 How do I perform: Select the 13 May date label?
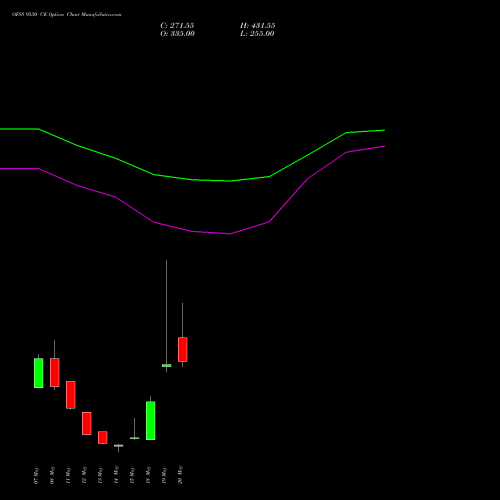click(x=100, y=475)
